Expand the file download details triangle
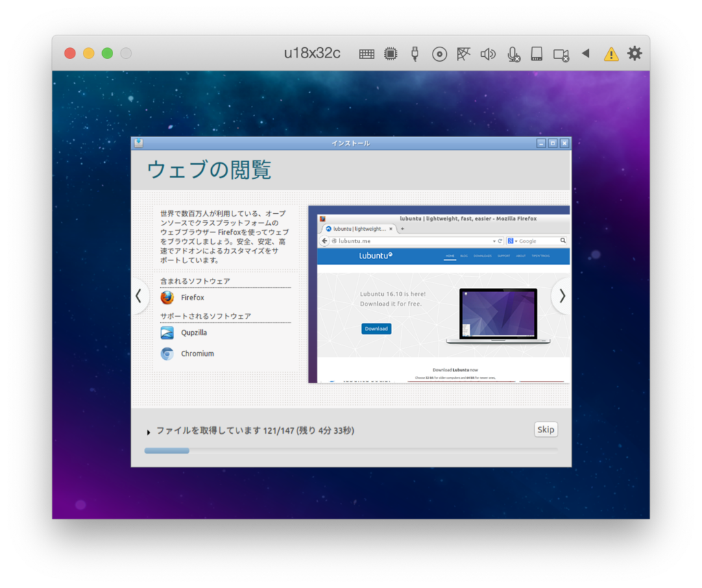This screenshot has height=588, width=702. 149,432
